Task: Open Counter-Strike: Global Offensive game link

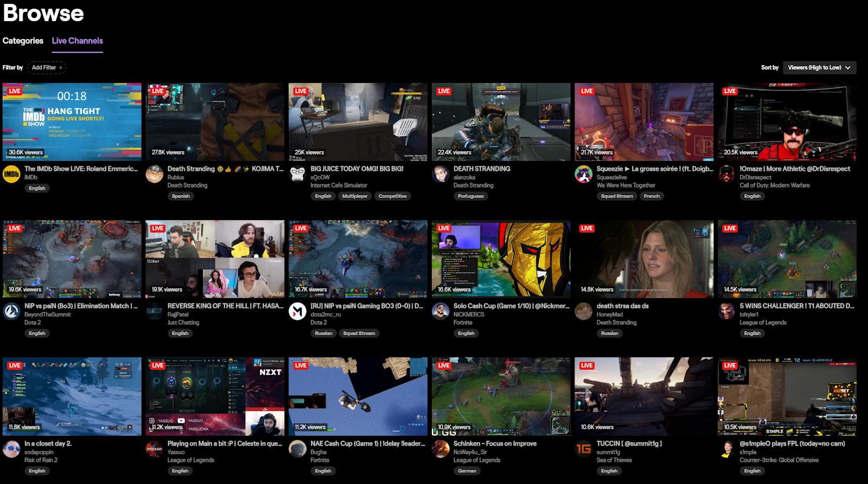Action: click(779, 460)
